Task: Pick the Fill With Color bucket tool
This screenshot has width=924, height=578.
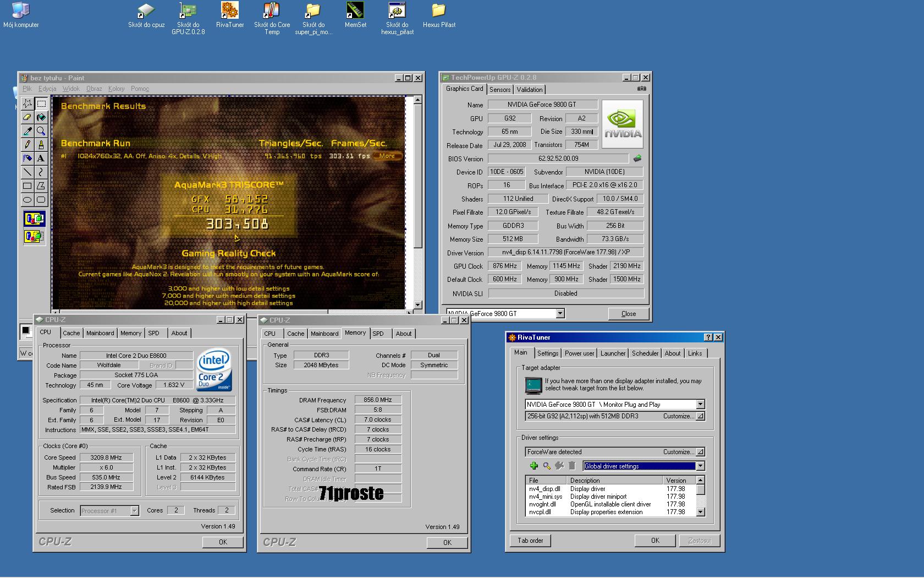Action: 41,117
